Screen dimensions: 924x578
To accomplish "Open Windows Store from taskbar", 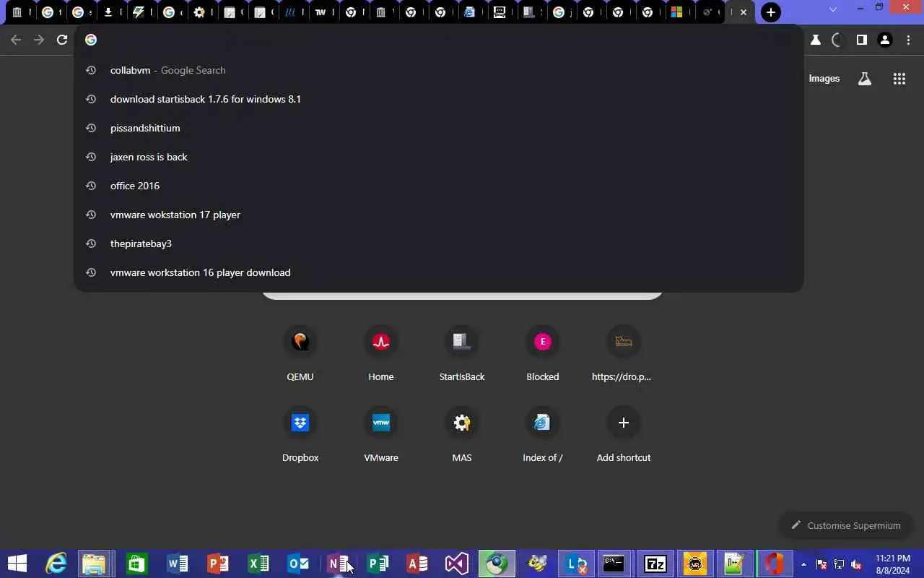I will (x=136, y=564).
